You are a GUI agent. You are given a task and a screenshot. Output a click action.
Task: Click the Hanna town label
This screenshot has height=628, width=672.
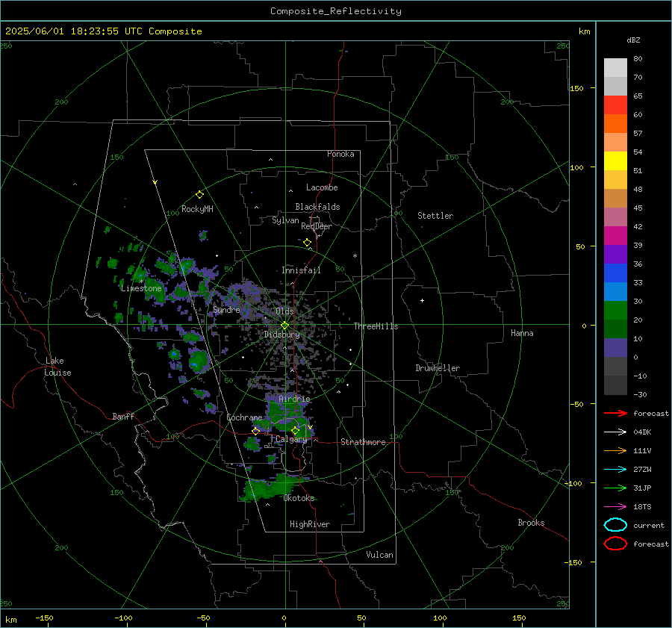[522, 333]
